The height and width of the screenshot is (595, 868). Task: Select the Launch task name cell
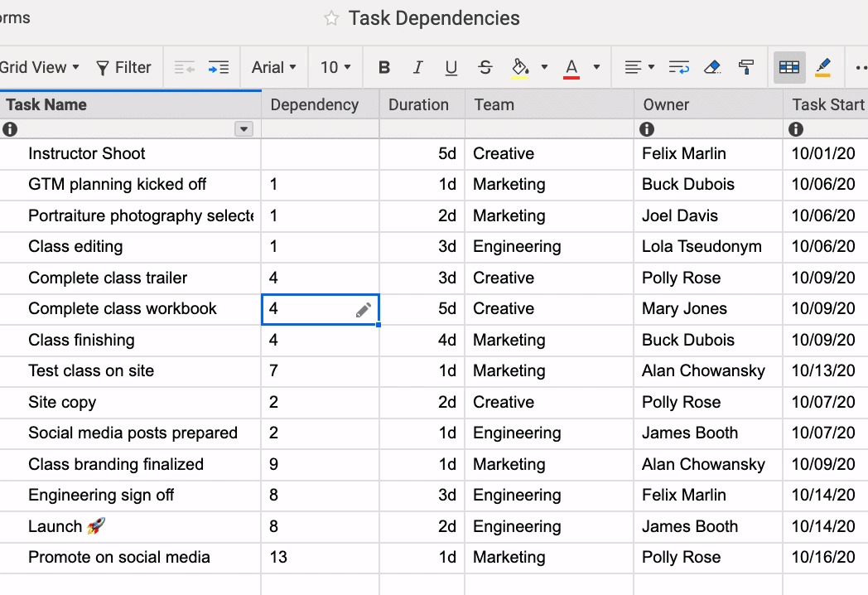[x=66, y=526]
